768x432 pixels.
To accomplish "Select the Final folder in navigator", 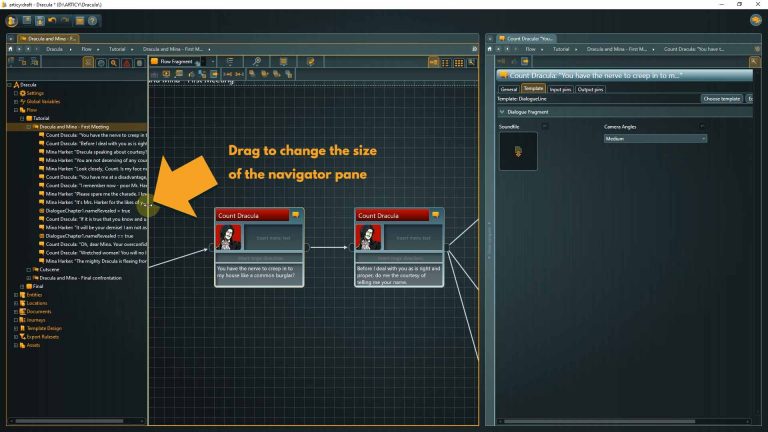I will pos(38,286).
